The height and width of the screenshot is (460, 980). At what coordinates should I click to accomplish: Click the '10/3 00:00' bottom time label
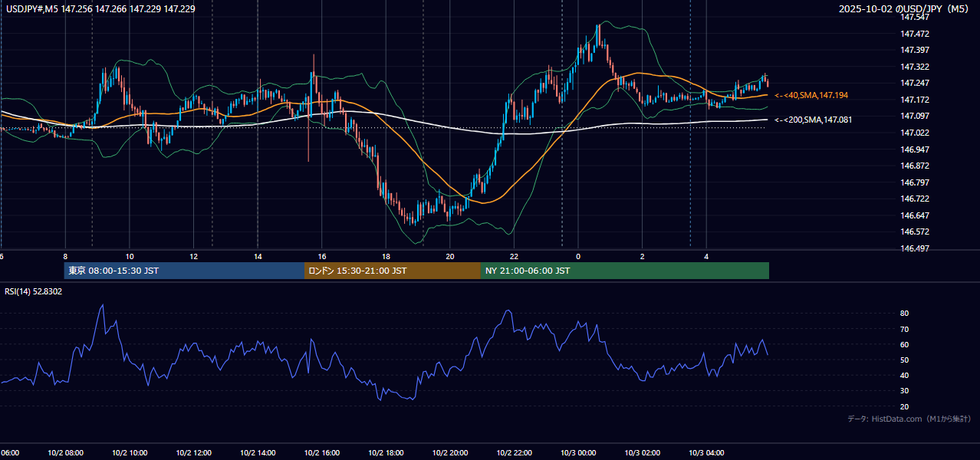578,453
